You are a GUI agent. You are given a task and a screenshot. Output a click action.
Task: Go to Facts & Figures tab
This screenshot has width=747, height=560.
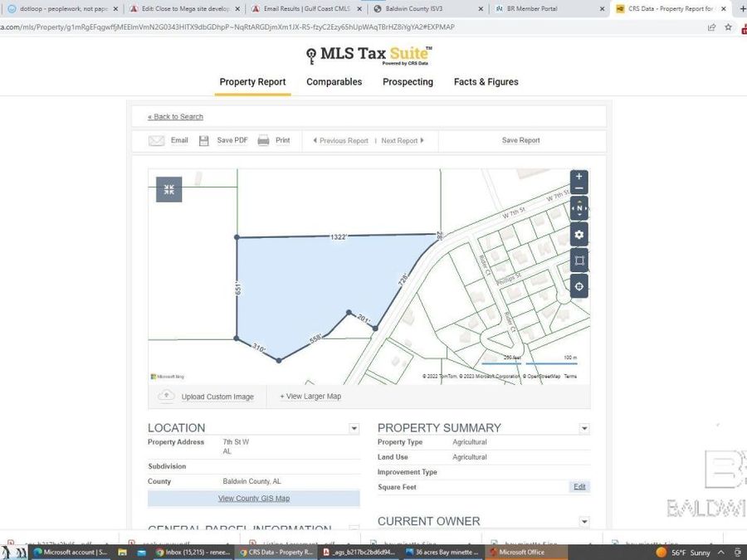click(486, 82)
